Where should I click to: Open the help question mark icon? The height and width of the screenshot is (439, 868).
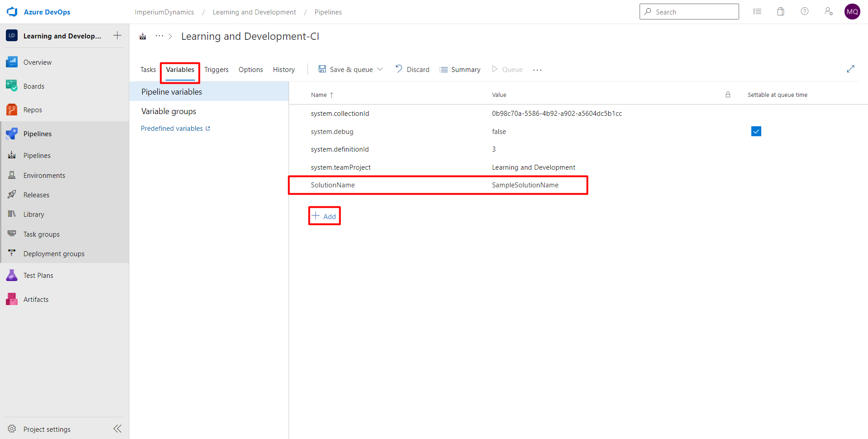click(804, 11)
